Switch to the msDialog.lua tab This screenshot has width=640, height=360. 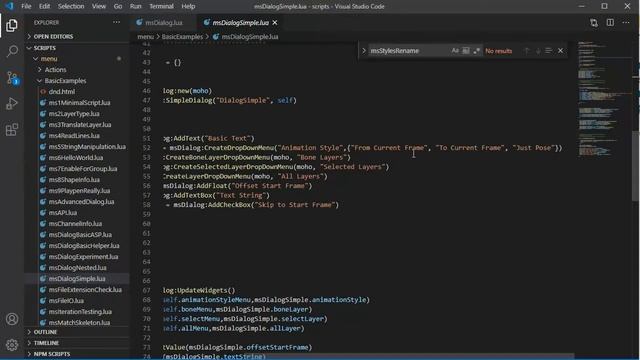pyautogui.click(x=164, y=22)
